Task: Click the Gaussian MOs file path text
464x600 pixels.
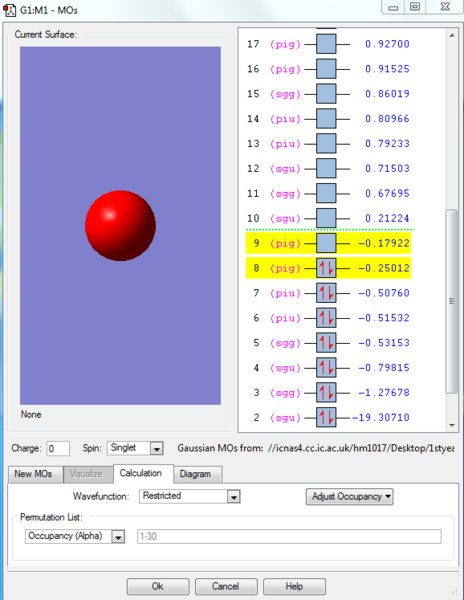Action: pos(361,448)
